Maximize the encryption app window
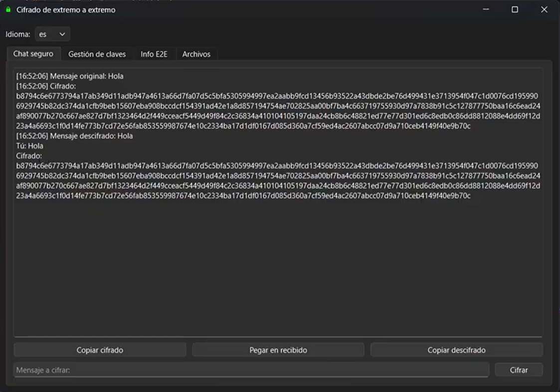This screenshot has width=560, height=392. (515, 9)
